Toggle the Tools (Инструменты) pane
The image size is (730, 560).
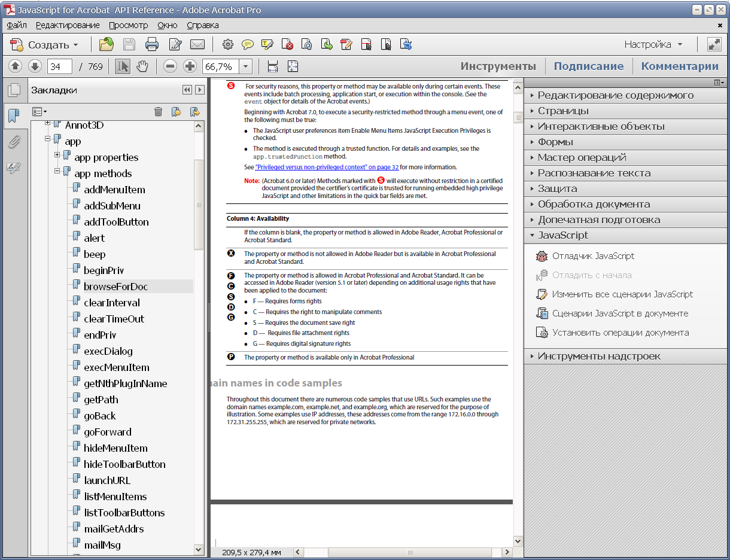[x=498, y=66]
